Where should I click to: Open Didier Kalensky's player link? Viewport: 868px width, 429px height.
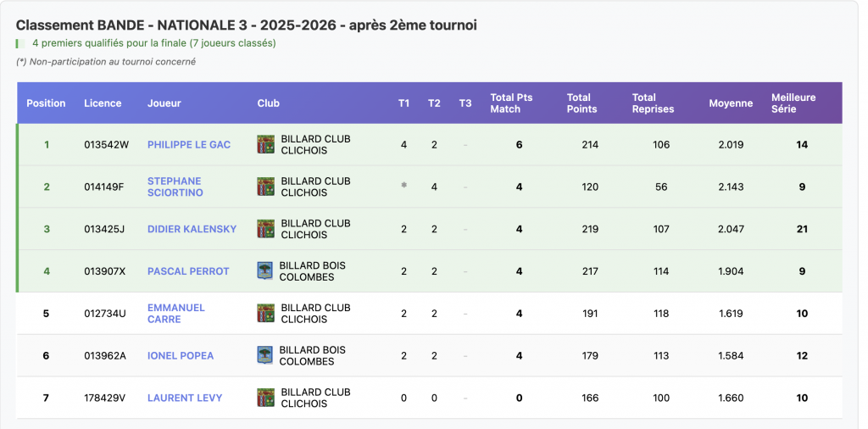pos(192,229)
